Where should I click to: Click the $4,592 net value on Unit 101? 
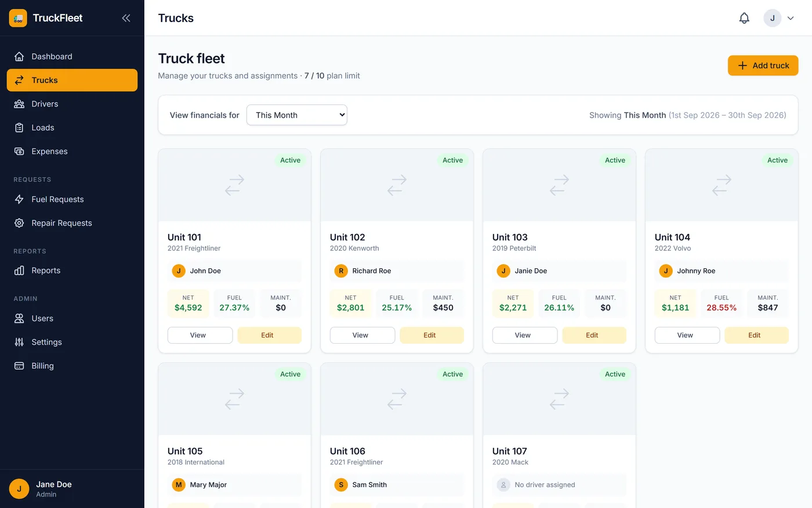tap(188, 308)
